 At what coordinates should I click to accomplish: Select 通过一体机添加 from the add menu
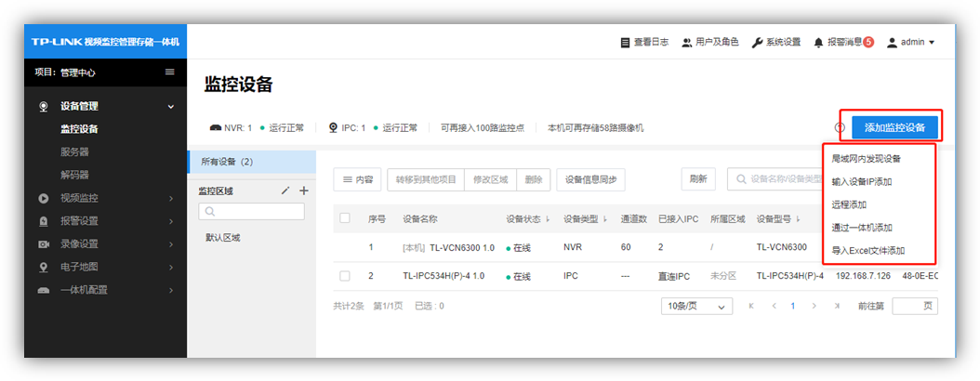pos(862,228)
